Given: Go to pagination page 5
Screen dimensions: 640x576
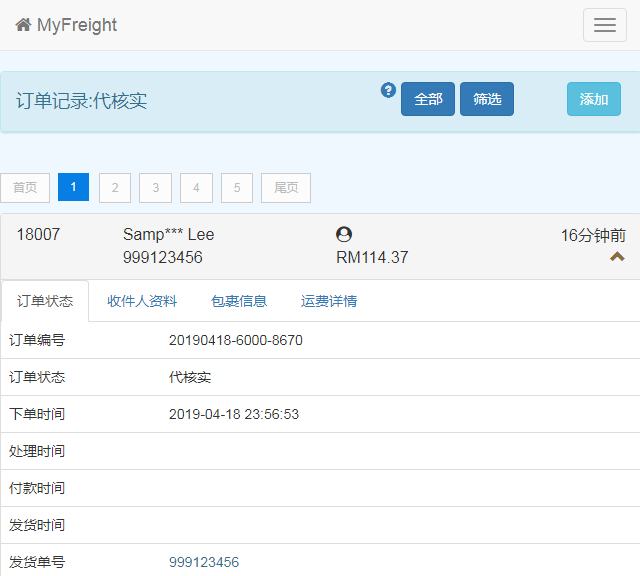Looking at the screenshot, I should [x=237, y=188].
